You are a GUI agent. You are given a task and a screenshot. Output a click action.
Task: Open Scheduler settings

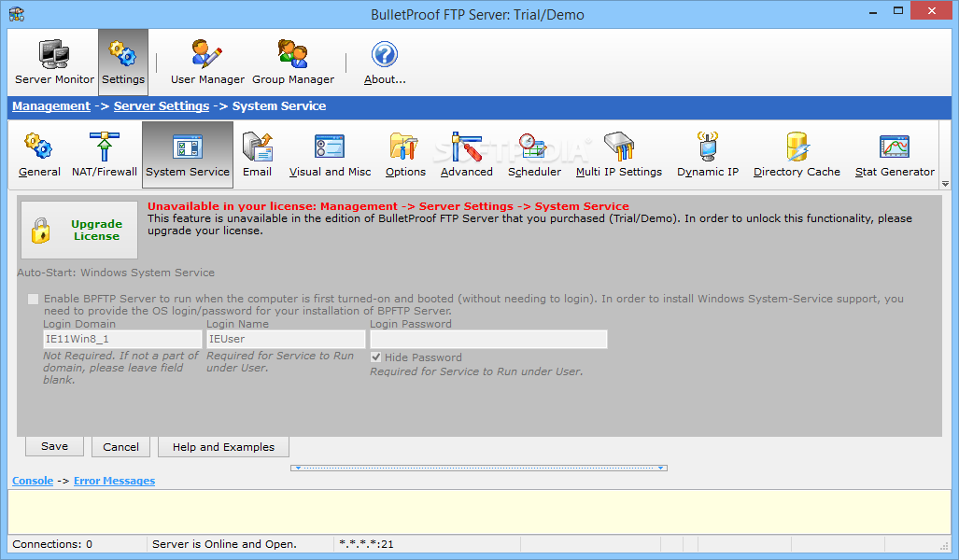pyautogui.click(x=534, y=155)
